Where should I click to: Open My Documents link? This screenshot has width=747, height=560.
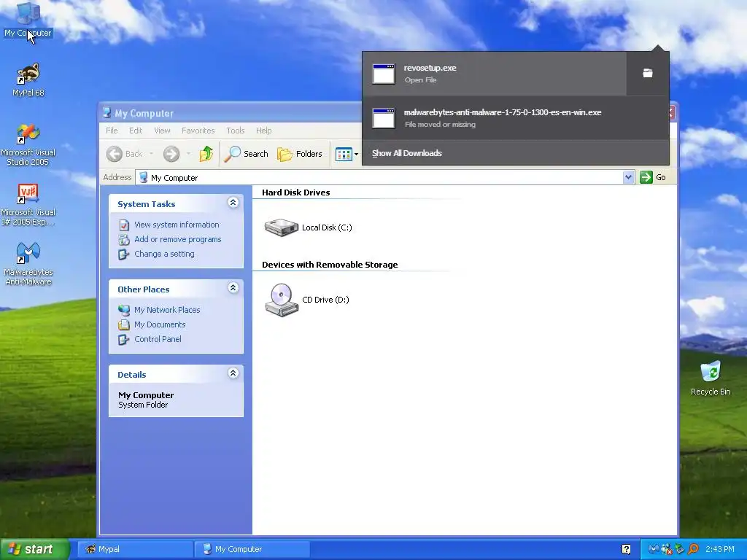pyautogui.click(x=160, y=324)
